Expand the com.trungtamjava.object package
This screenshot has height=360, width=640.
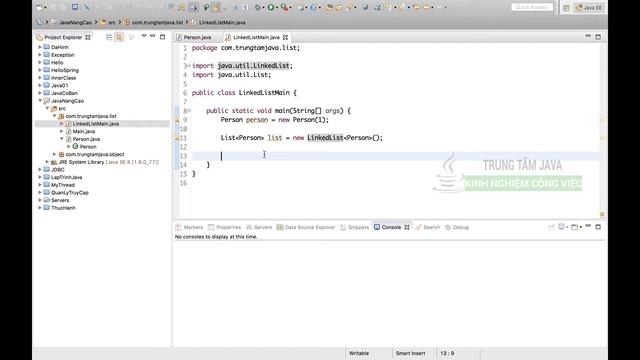[x=55, y=154]
